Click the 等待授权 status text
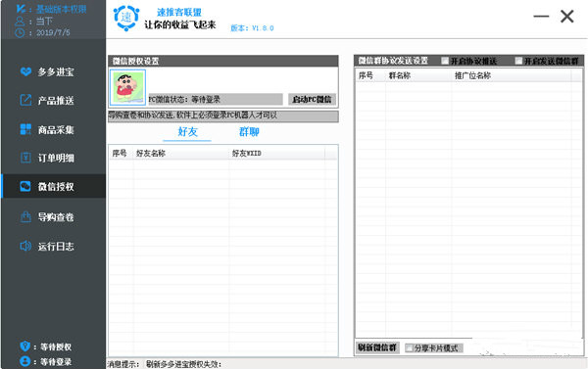 (x=56, y=346)
